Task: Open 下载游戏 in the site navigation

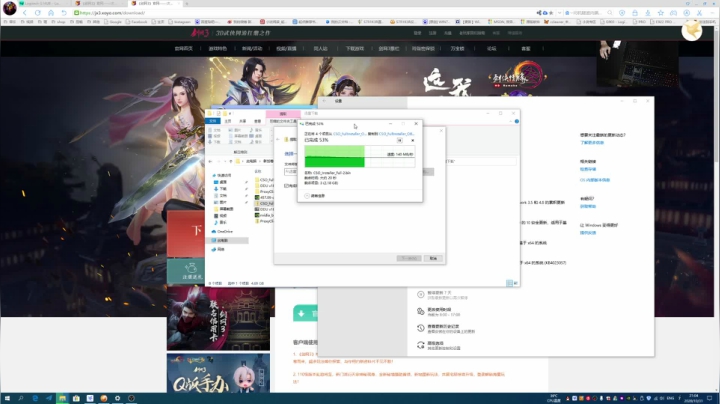Action: tap(354, 49)
